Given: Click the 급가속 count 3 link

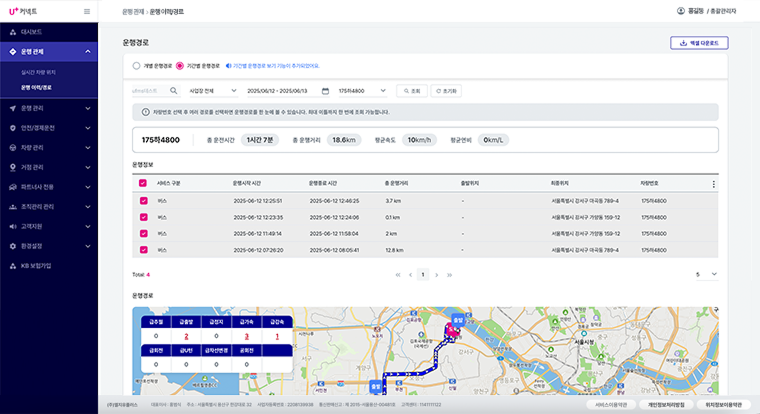Looking at the screenshot, I should (246, 336).
